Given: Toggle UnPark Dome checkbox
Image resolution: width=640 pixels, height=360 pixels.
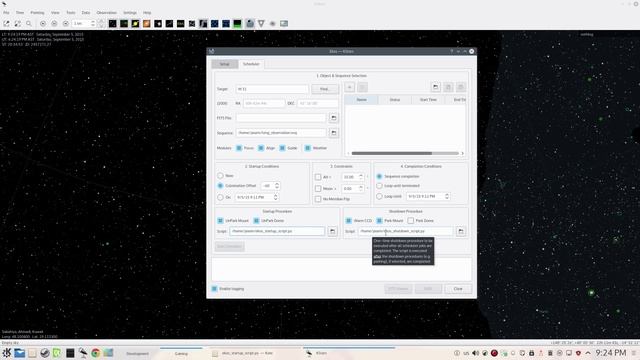Looking at the screenshot, I should [x=256, y=220].
